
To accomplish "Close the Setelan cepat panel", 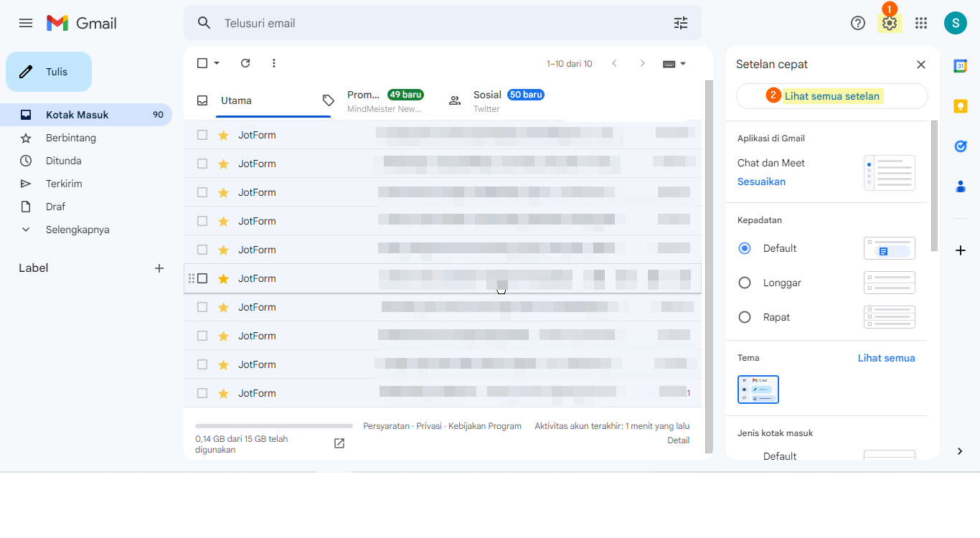I will pyautogui.click(x=921, y=65).
